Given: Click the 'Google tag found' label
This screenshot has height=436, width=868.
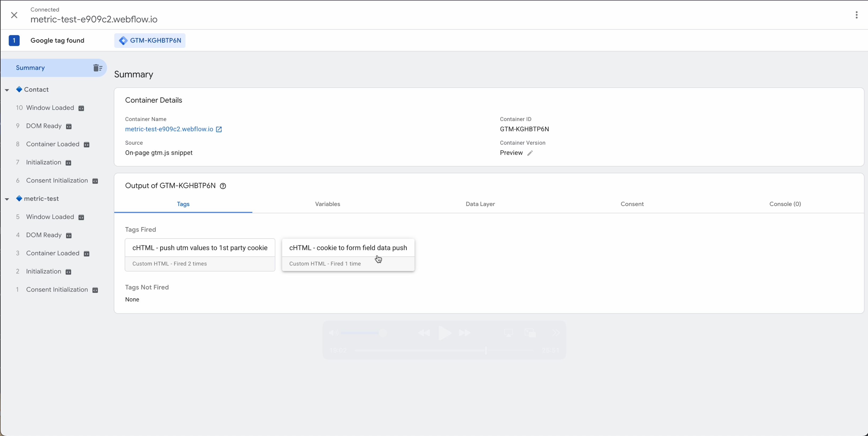Looking at the screenshot, I should pyautogui.click(x=57, y=41).
